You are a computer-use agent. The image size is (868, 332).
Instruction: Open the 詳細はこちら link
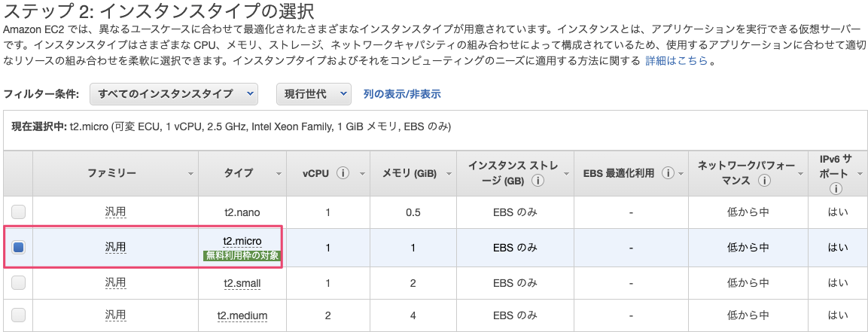click(676, 60)
